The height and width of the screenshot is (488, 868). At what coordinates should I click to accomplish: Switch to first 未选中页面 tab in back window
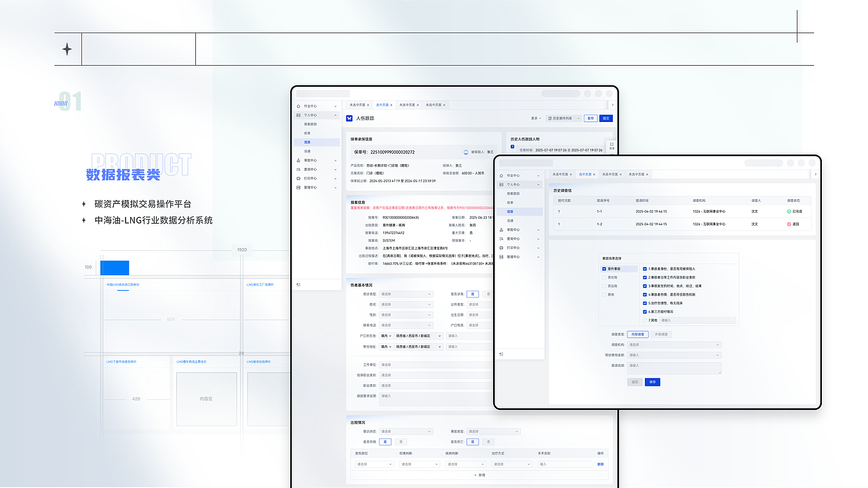pyautogui.click(x=359, y=105)
